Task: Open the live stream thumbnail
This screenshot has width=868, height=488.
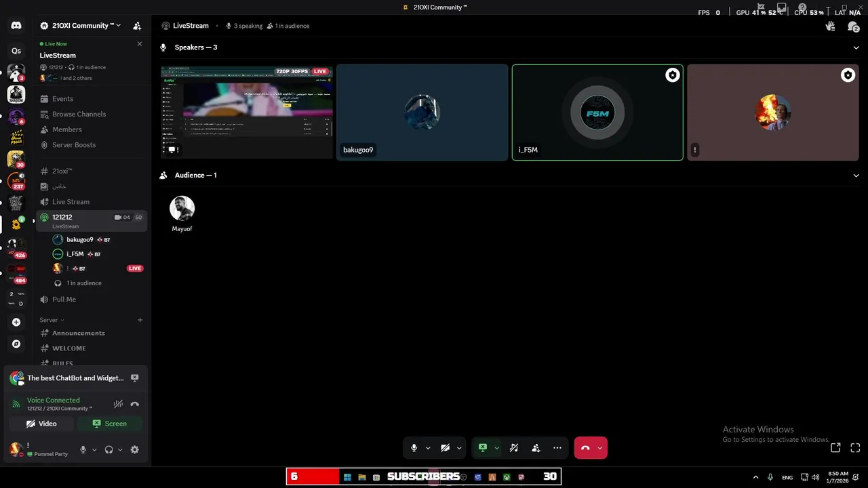Action: pos(247,113)
